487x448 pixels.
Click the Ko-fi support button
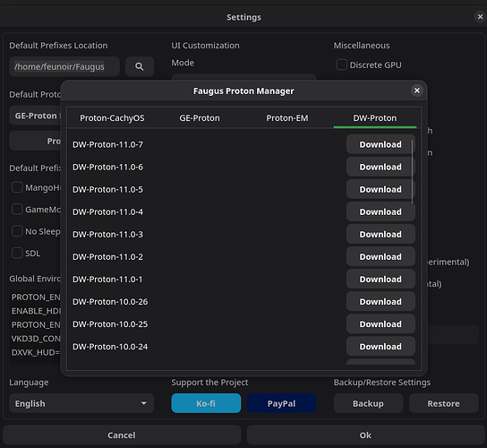point(206,403)
